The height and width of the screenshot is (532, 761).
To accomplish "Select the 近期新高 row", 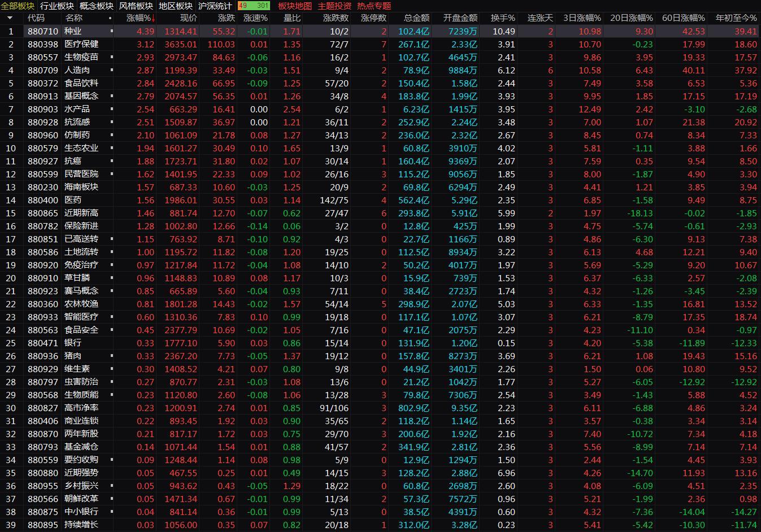I will click(380, 213).
